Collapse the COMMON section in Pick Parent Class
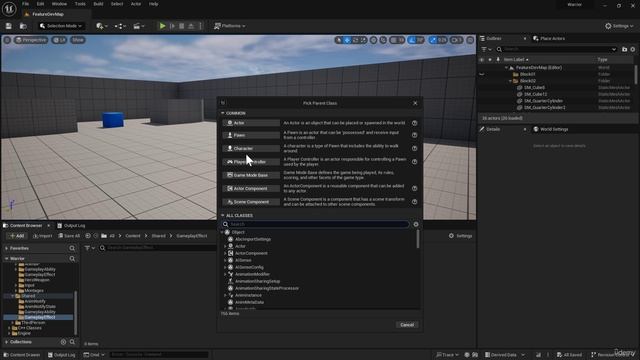 point(223,113)
